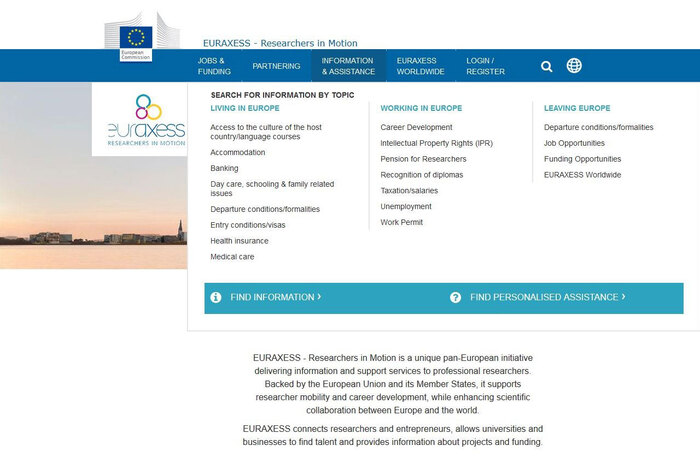Viewport: 700px width, 469px height.
Task: Open Access to the culture of host country link
Action: (266, 132)
